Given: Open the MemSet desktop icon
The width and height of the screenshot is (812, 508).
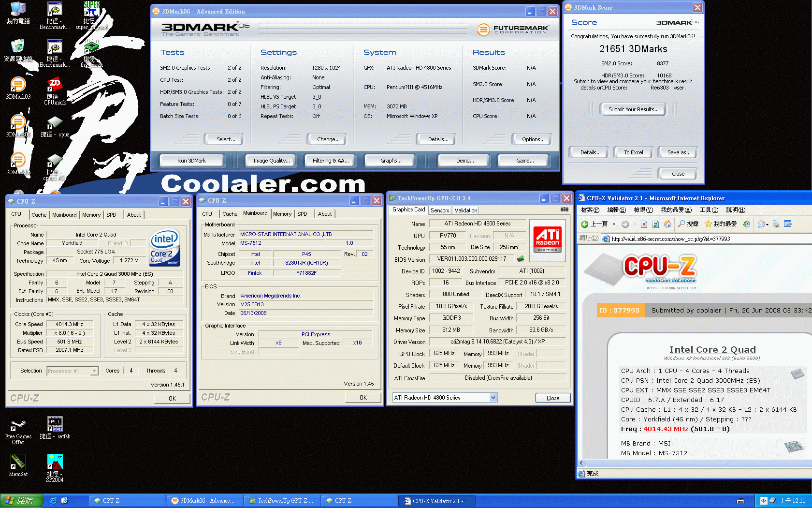Looking at the screenshot, I should tap(18, 465).
